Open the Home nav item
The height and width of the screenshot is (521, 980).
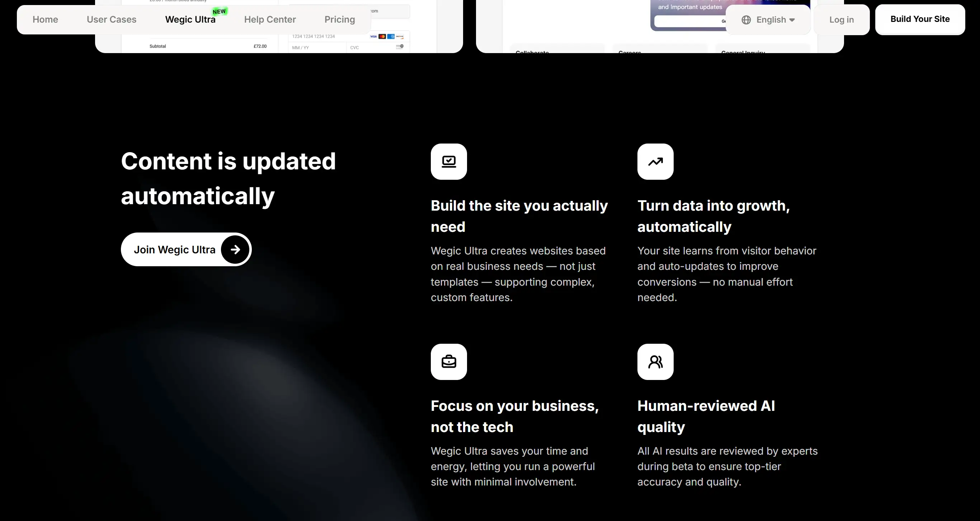(x=45, y=19)
